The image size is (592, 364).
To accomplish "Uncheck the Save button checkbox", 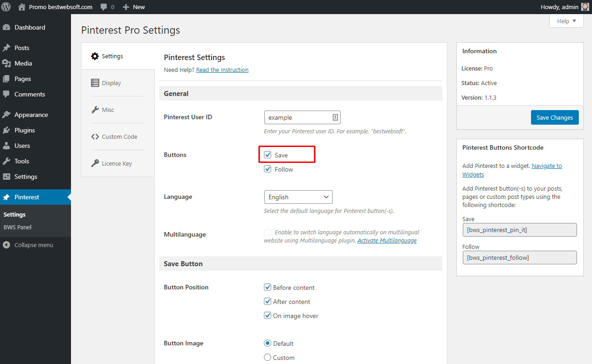I will point(268,155).
